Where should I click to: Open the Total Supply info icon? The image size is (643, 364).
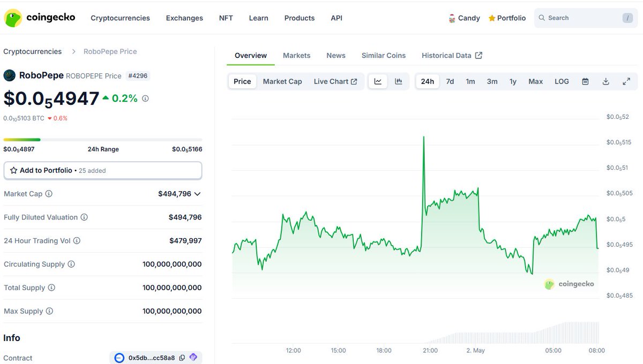[x=51, y=288]
